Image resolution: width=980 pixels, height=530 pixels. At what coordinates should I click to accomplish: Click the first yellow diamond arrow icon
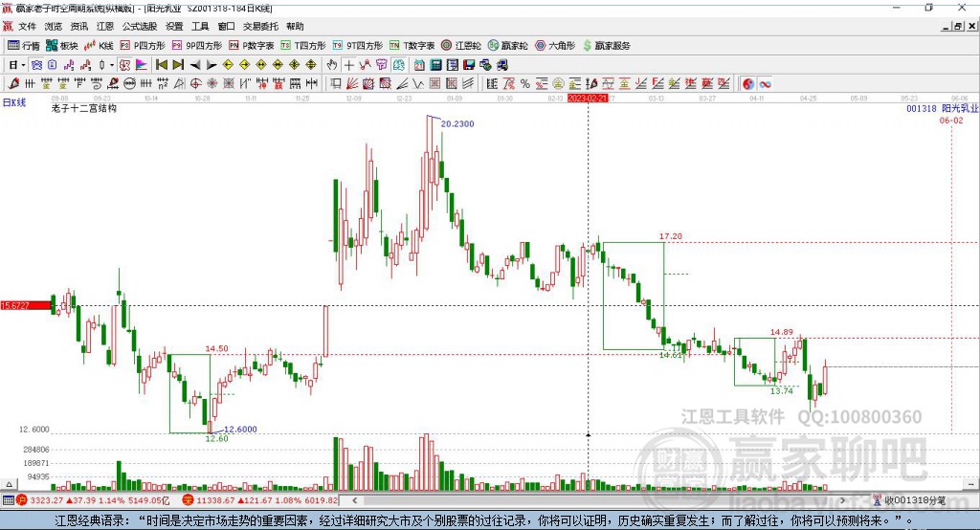(228, 65)
